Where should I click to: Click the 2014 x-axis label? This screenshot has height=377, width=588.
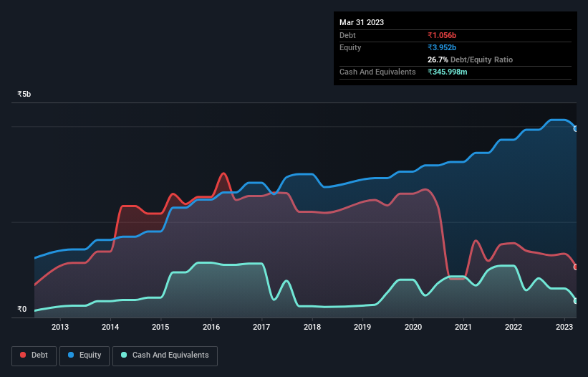(x=110, y=327)
